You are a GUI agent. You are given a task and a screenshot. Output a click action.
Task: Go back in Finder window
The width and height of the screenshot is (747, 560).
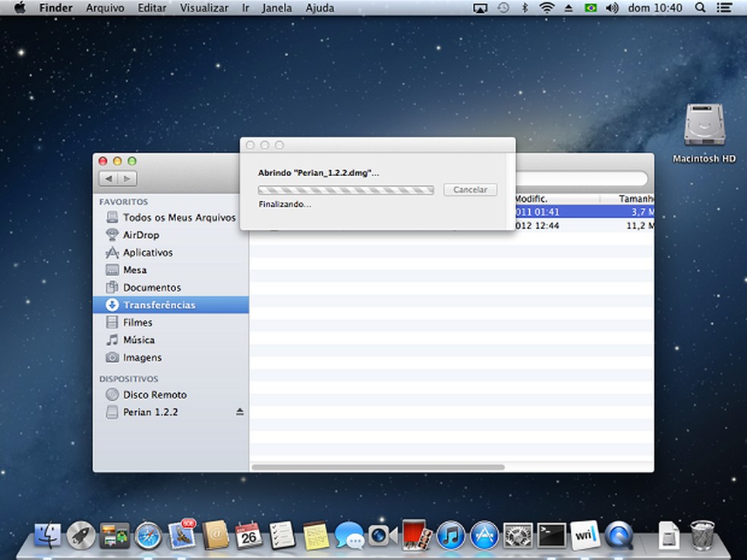109,179
